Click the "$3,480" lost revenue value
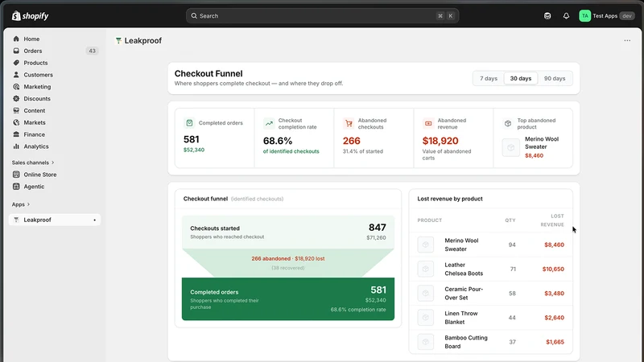 pyautogui.click(x=554, y=293)
